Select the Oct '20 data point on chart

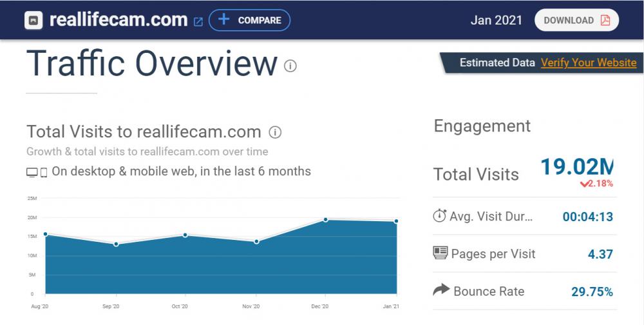(185, 235)
